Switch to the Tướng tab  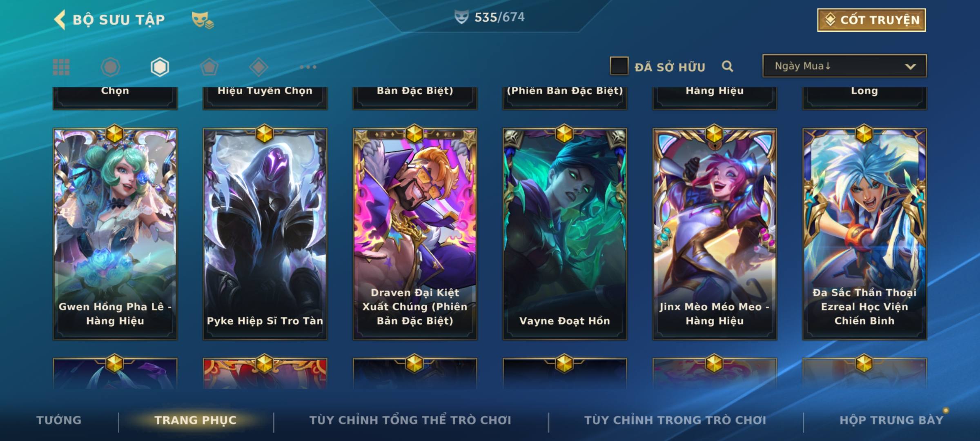[59, 420]
